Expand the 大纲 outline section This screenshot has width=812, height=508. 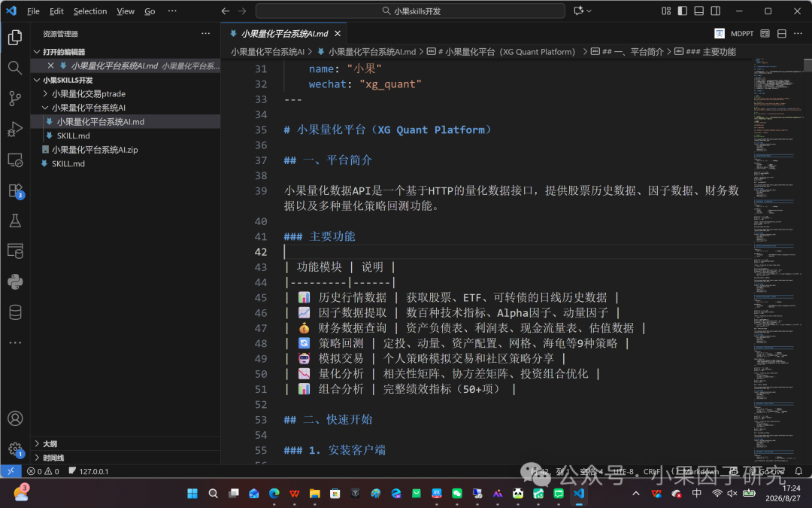coord(37,444)
